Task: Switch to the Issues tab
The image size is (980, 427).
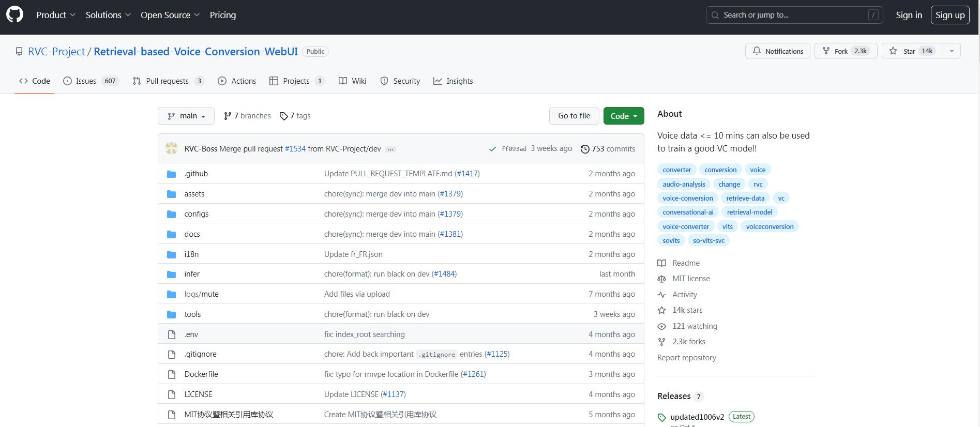Action: pyautogui.click(x=91, y=81)
